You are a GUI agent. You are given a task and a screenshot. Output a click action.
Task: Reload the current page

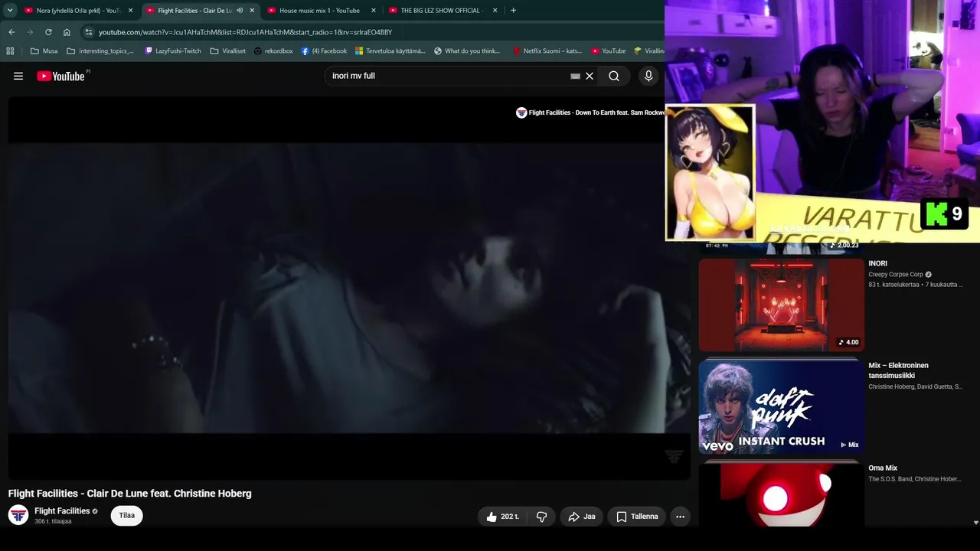pos(48,32)
